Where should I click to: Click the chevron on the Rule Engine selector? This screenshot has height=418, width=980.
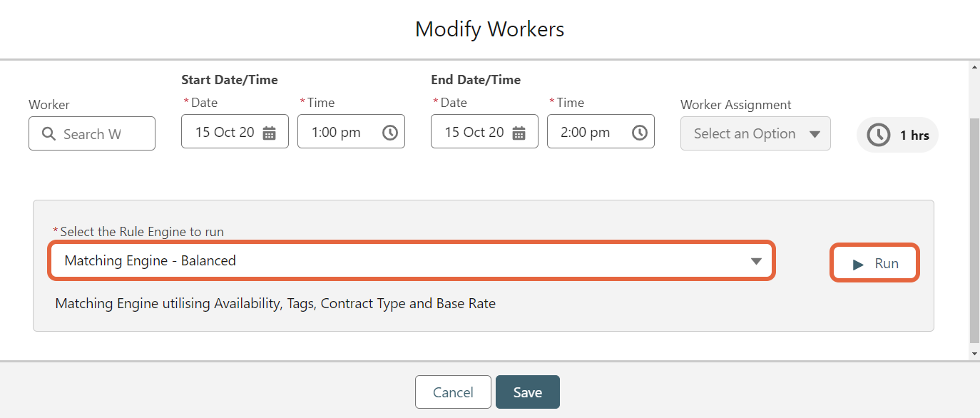point(757,261)
